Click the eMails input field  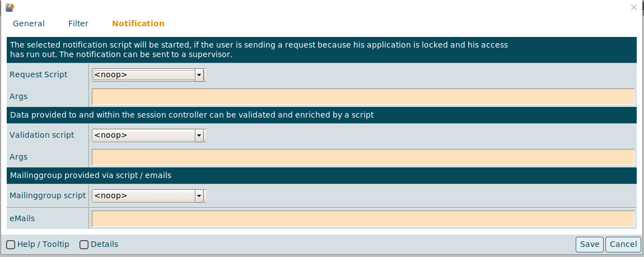[x=363, y=218]
